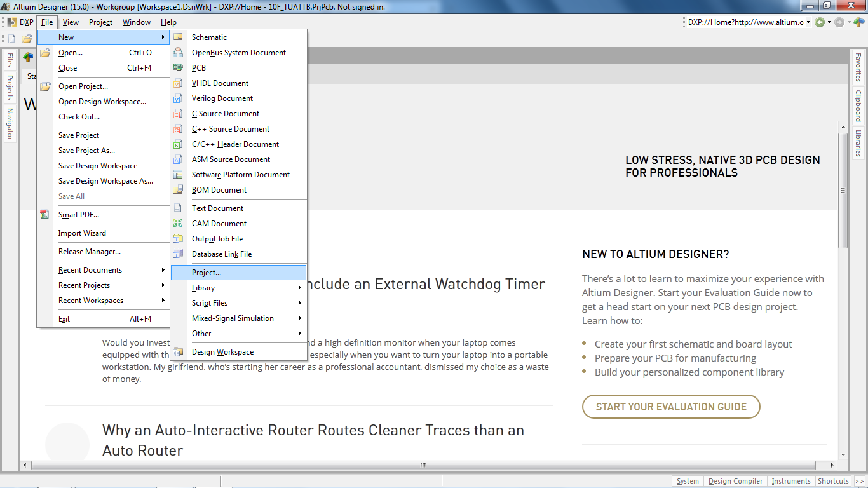The width and height of the screenshot is (868, 488).
Task: Click the Schematic document icon
Action: click(179, 37)
